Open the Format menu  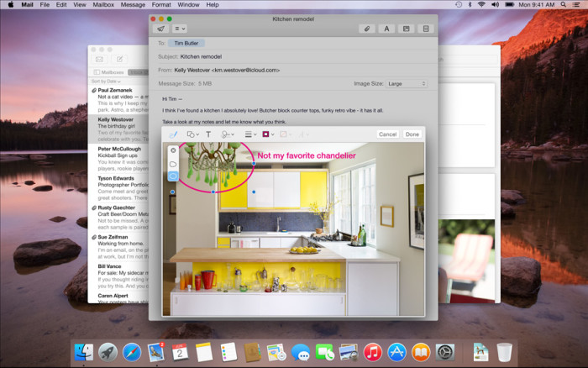pos(160,4)
